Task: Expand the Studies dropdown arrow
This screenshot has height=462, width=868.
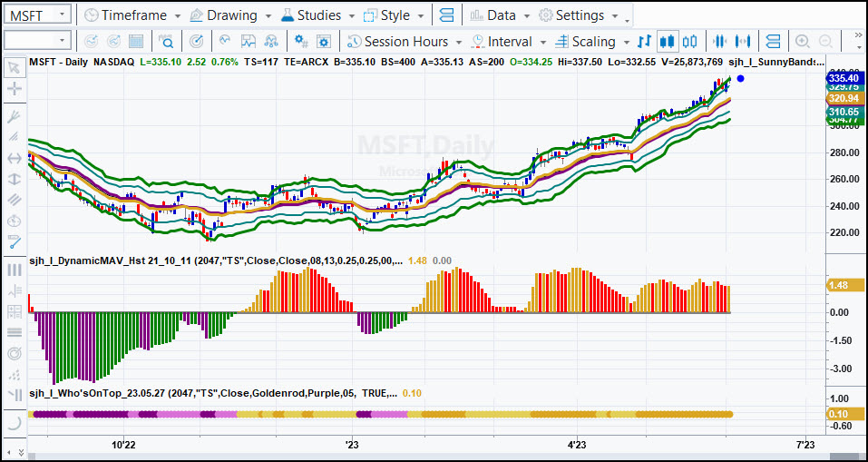Action: [352, 16]
